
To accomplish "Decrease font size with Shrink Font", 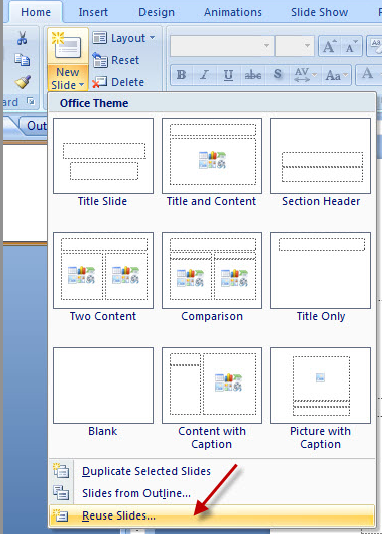I will click(x=351, y=46).
